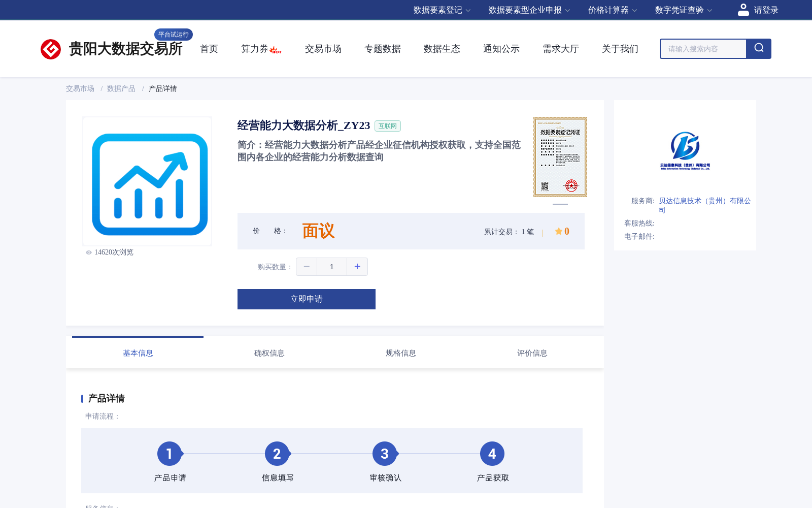Click the Guiyang Big Data Exchange logo
This screenshot has height=508, width=812.
click(x=112, y=49)
